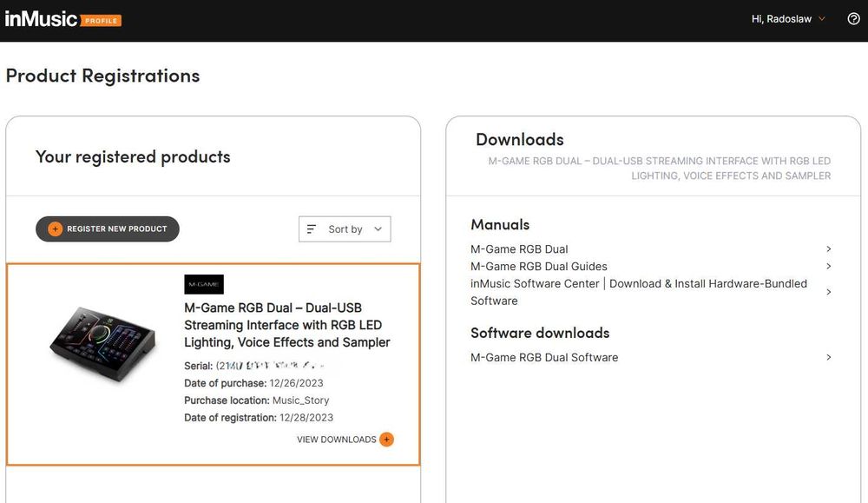Open M-Game RGB Dual Software download
Viewport: 868px width, 503px height.
click(x=544, y=357)
